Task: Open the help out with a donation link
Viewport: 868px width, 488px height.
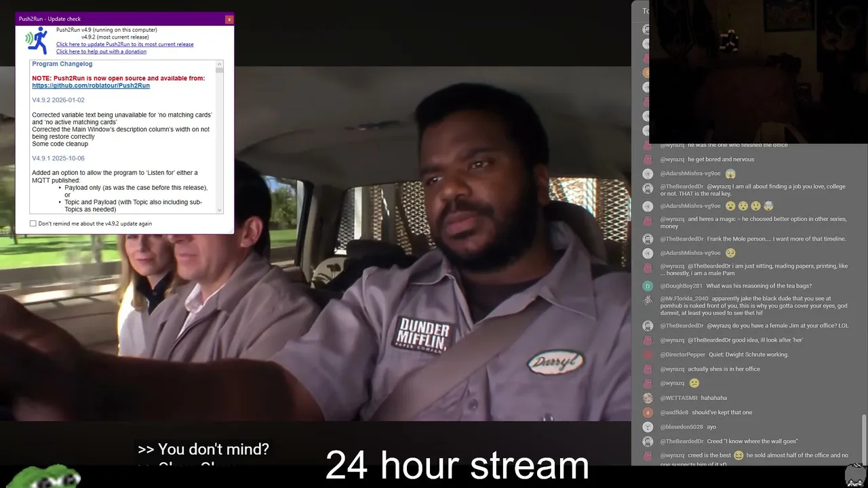Action: (101, 52)
